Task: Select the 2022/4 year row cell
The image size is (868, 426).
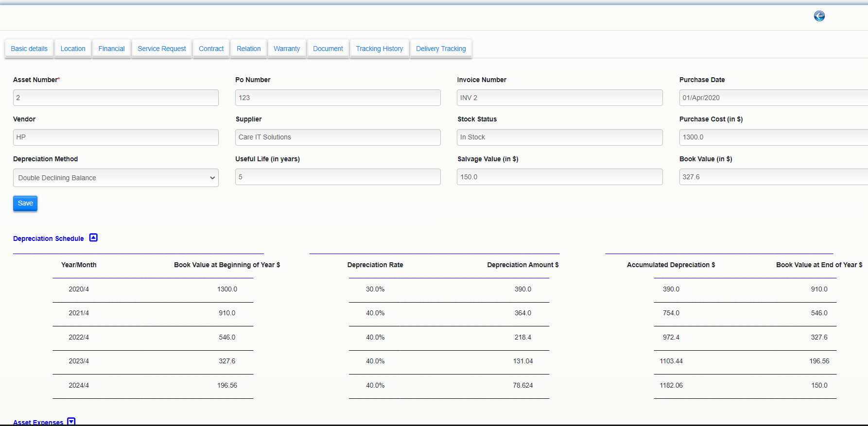Action: click(79, 337)
